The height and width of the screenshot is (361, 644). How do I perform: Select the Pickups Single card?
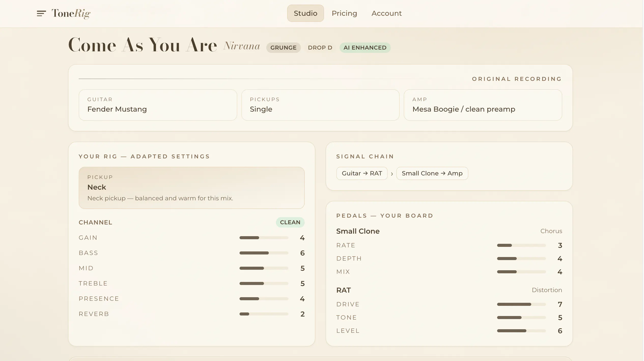[320, 105]
